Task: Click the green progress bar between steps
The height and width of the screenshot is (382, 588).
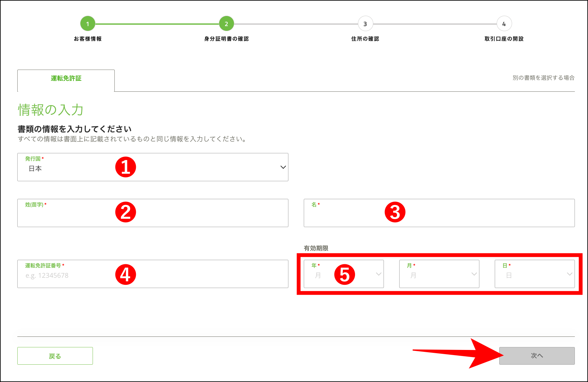Action: coord(157,23)
